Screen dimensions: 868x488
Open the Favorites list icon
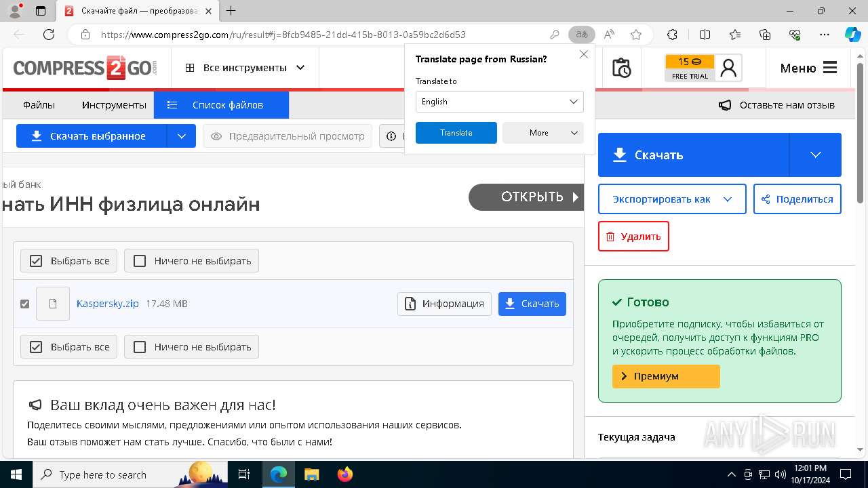point(735,35)
